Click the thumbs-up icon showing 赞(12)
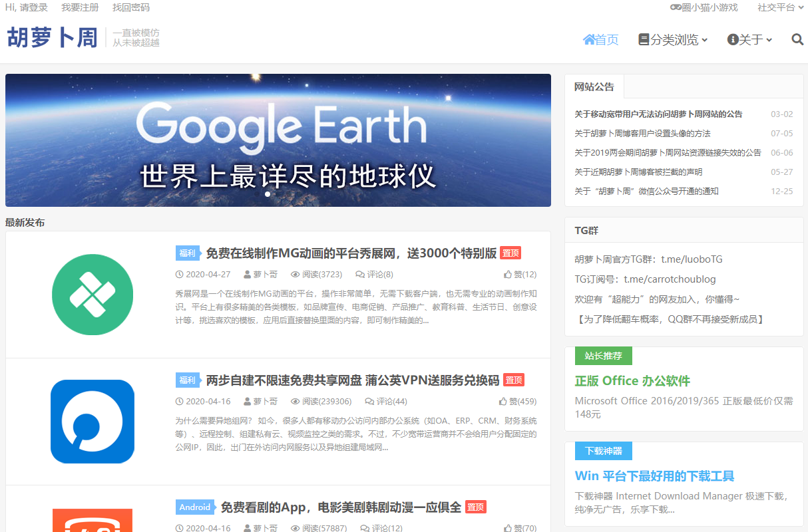Screen dimensions: 808x532 coord(508,274)
